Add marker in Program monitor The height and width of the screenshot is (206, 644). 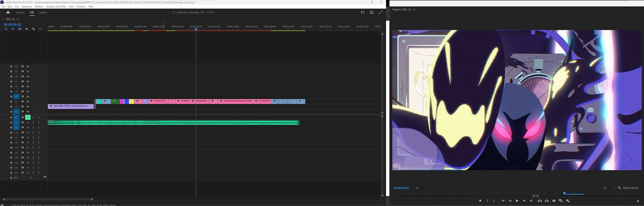coord(480,201)
